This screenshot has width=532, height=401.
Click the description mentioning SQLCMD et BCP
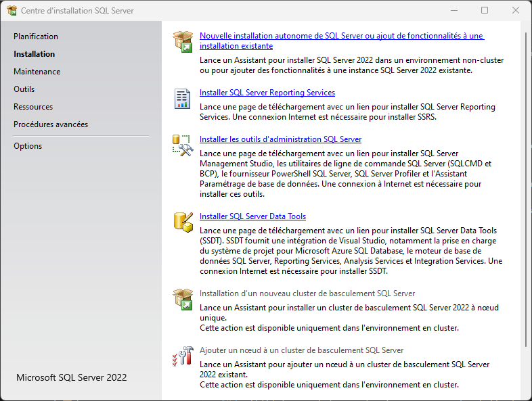click(x=345, y=174)
